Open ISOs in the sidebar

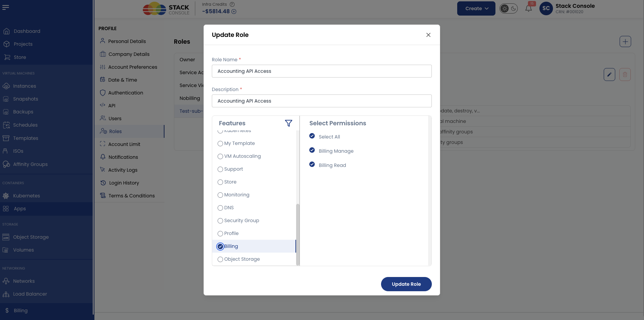(18, 151)
